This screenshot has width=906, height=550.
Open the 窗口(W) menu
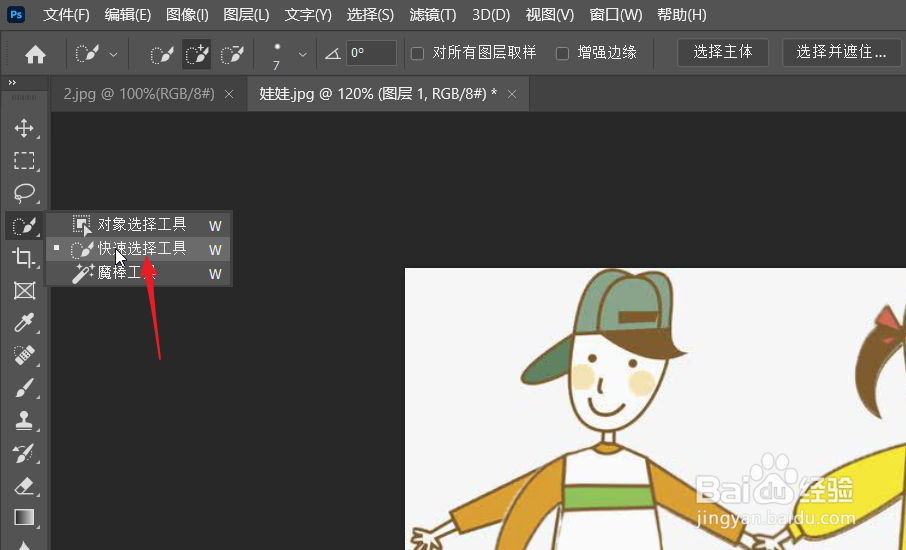pos(615,14)
